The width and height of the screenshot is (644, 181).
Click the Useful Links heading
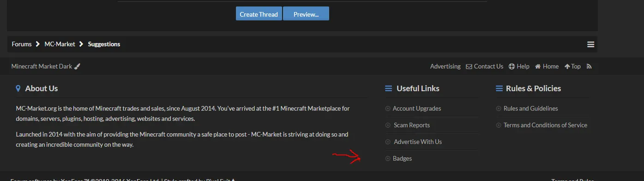[418, 88]
